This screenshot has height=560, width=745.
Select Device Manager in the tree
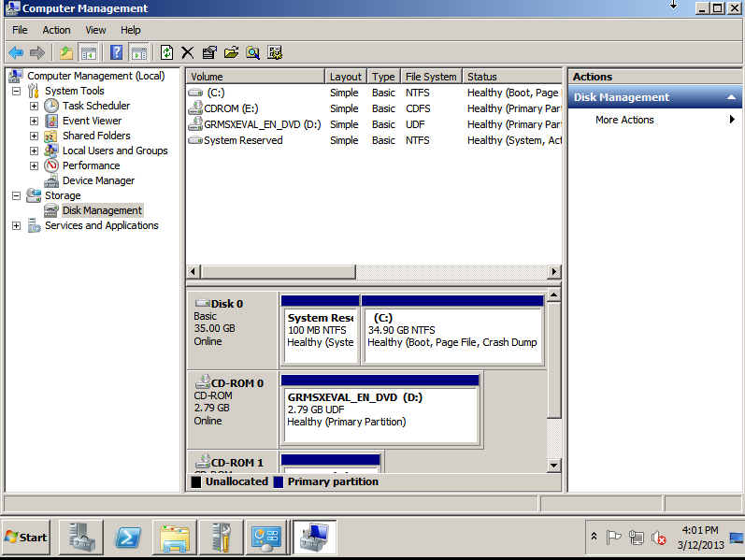pos(98,180)
